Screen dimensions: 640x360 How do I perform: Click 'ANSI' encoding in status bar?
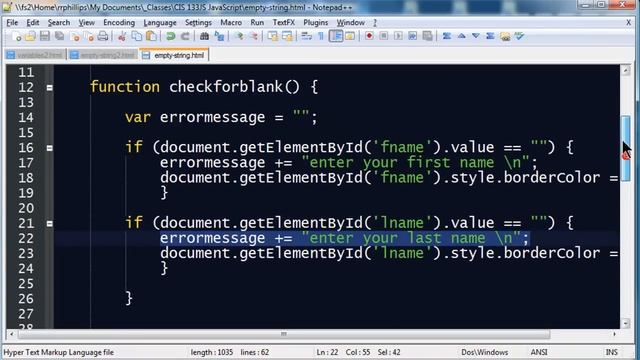coord(539,352)
